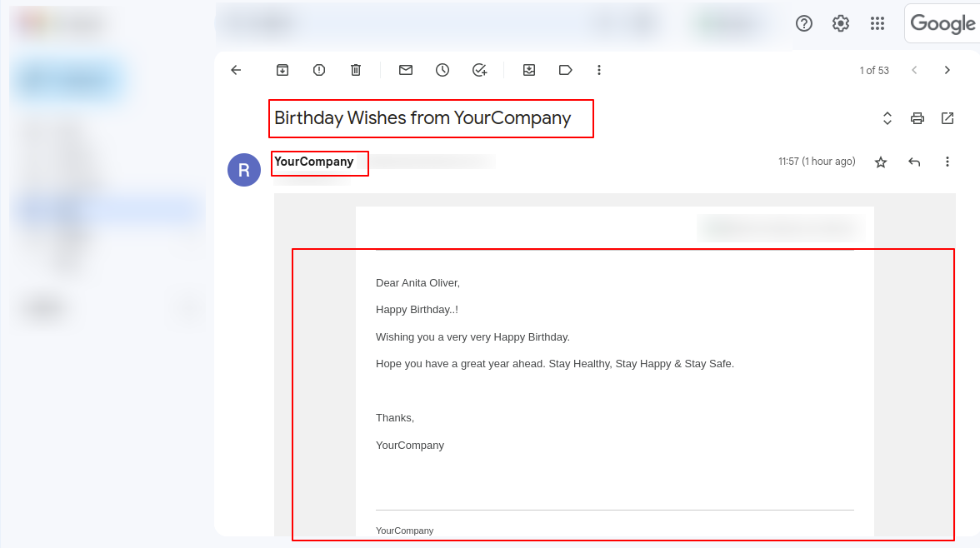Archive this email

tap(282, 70)
